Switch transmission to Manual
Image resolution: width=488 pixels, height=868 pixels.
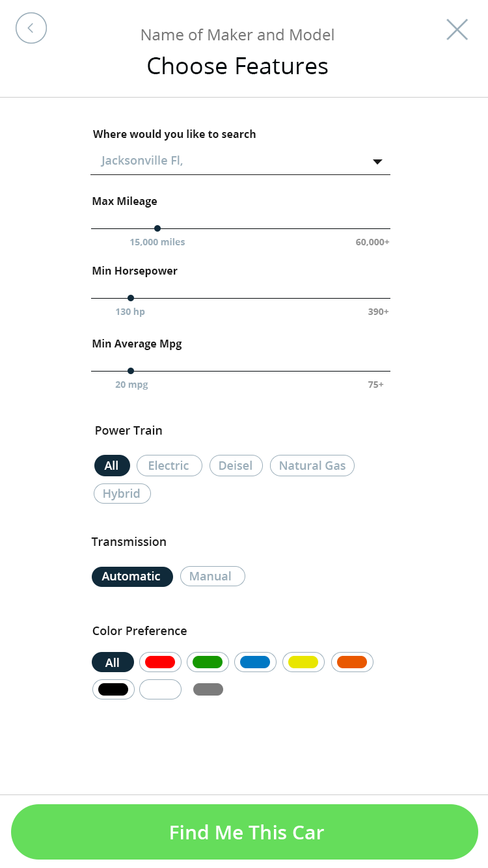click(213, 576)
